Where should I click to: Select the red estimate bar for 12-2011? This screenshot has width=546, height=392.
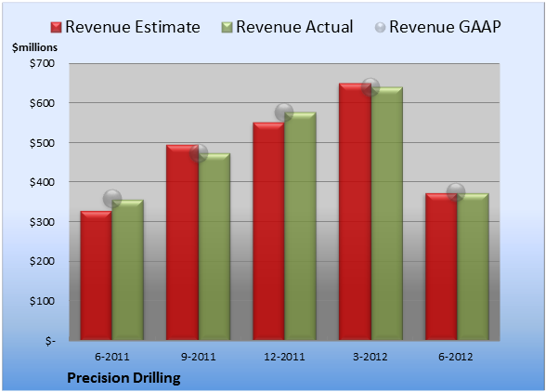pyautogui.click(x=268, y=231)
